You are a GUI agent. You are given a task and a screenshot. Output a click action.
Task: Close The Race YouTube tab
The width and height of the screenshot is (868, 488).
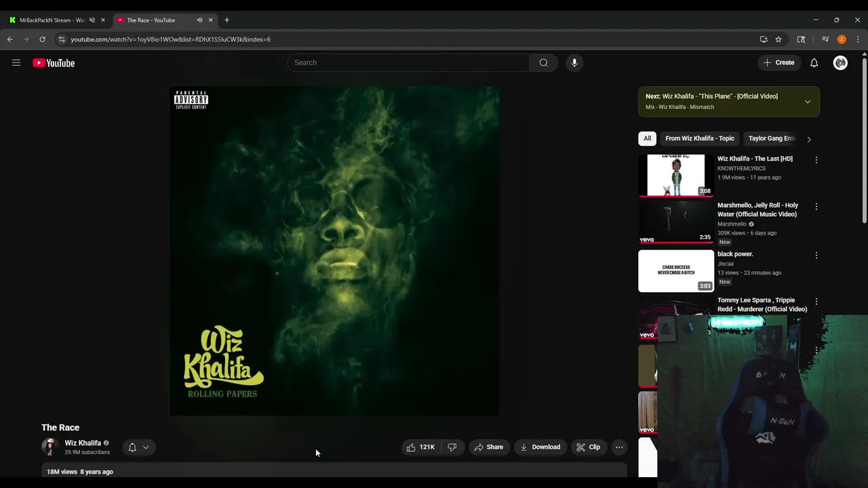pyautogui.click(x=210, y=20)
